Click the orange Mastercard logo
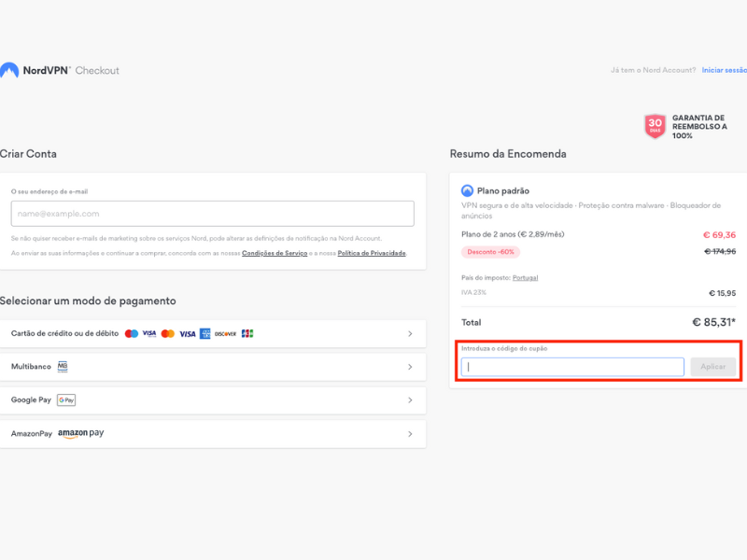The height and width of the screenshot is (560, 747). tap(168, 334)
